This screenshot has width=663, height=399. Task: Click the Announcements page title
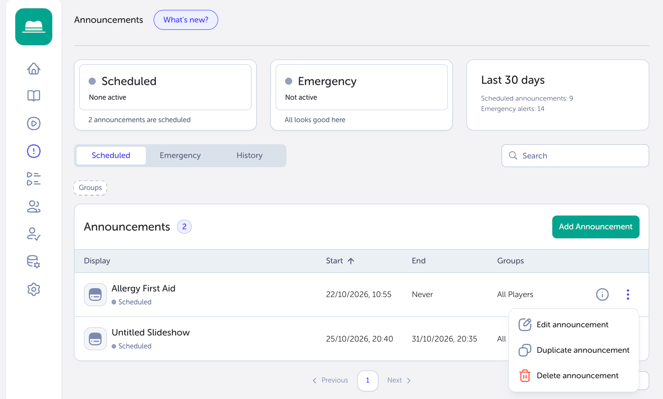coord(109,20)
